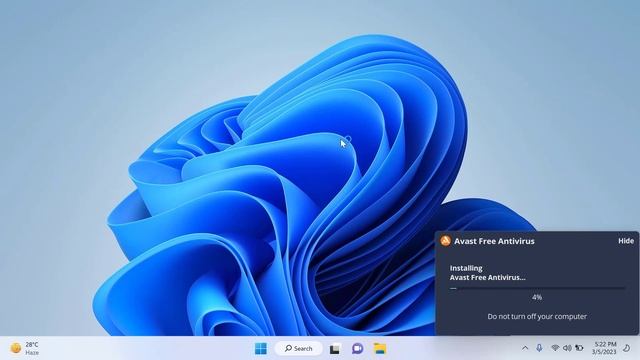Open File Explorer from the taskbar

click(x=380, y=349)
